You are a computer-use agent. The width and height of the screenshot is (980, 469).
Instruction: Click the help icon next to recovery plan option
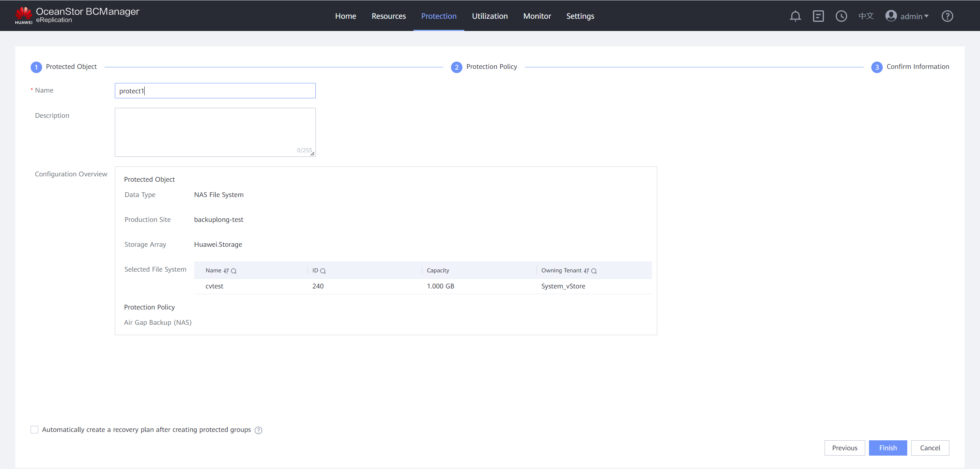(258, 430)
